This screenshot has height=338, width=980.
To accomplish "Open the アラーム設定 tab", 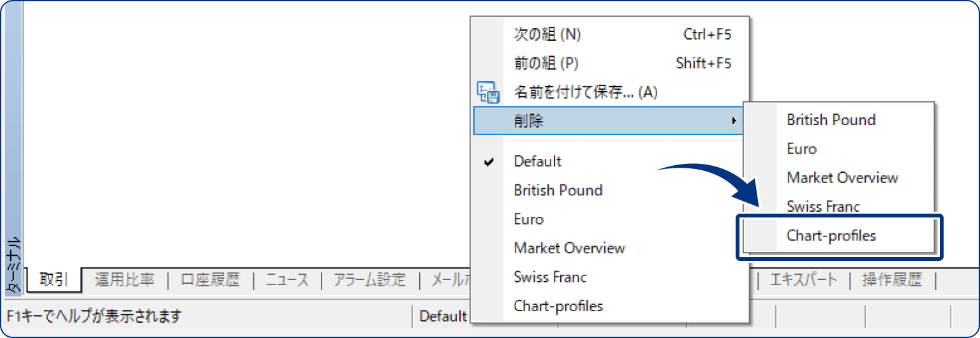I will [369, 279].
